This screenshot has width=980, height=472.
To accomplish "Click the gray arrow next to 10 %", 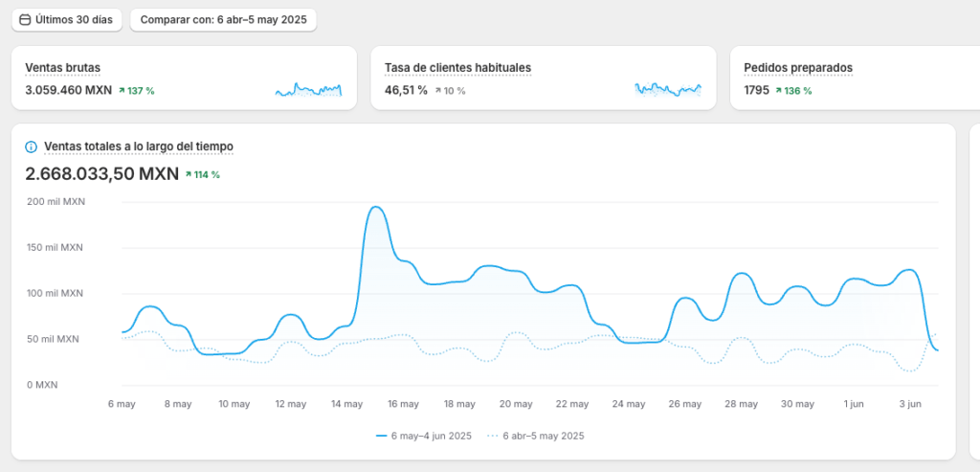I will tap(438, 91).
